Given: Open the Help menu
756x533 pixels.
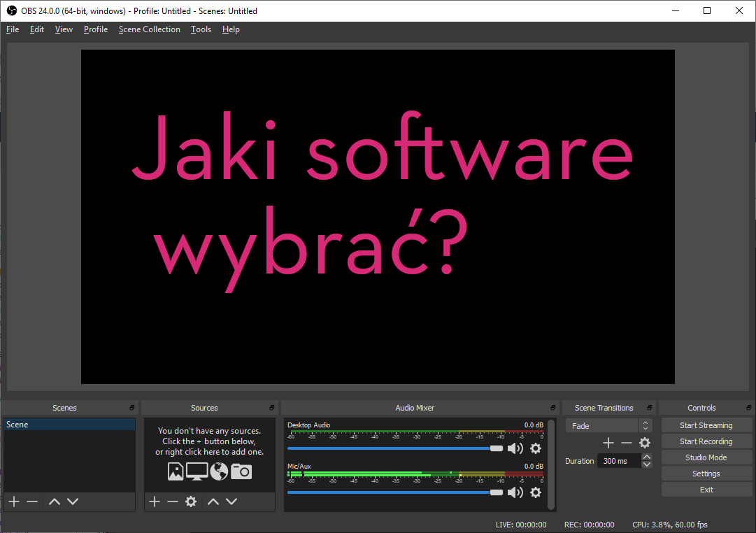Looking at the screenshot, I should 231,29.
